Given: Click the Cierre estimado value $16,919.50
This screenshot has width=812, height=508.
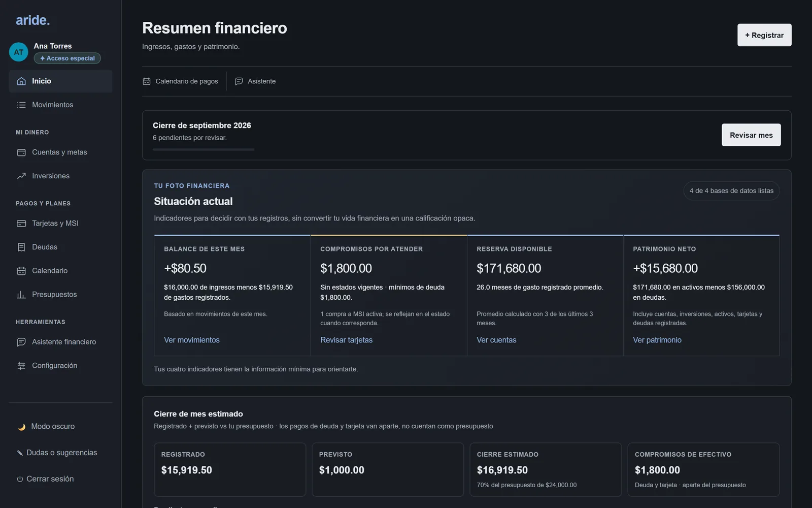Looking at the screenshot, I should (x=502, y=470).
